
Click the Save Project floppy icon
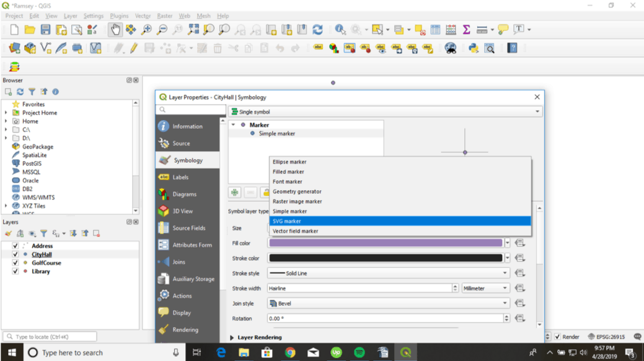[x=45, y=30]
